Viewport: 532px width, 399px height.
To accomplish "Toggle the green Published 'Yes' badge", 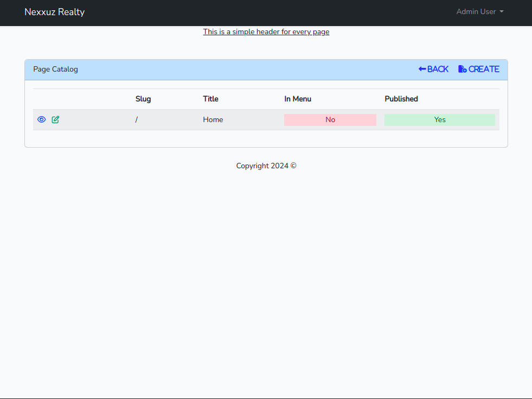I will 439,120.
